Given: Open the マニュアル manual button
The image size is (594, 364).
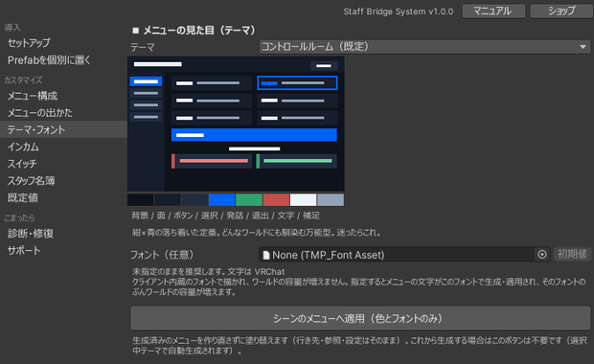Looking at the screenshot, I should coord(493,11).
